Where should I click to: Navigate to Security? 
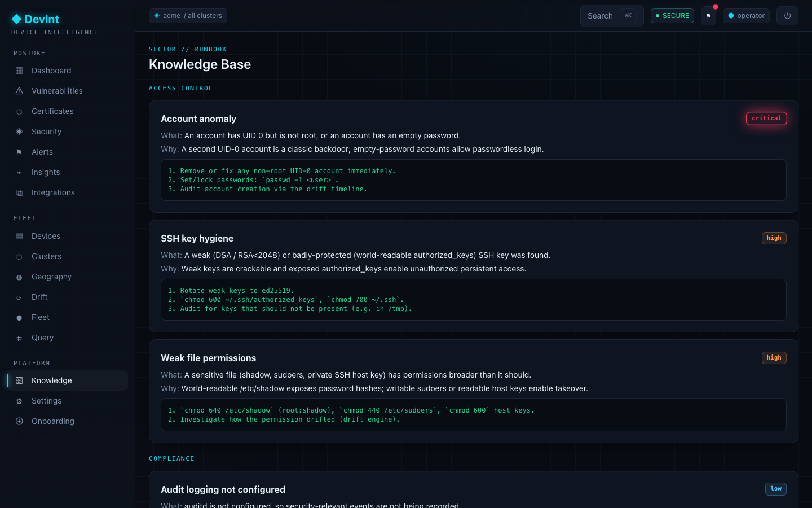[68, 132]
